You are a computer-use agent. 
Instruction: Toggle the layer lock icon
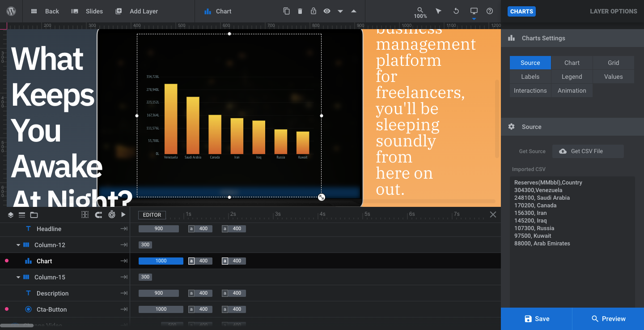coord(314,11)
